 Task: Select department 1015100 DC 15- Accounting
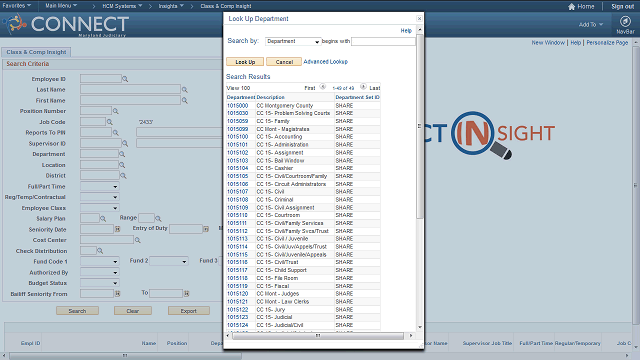(237, 137)
